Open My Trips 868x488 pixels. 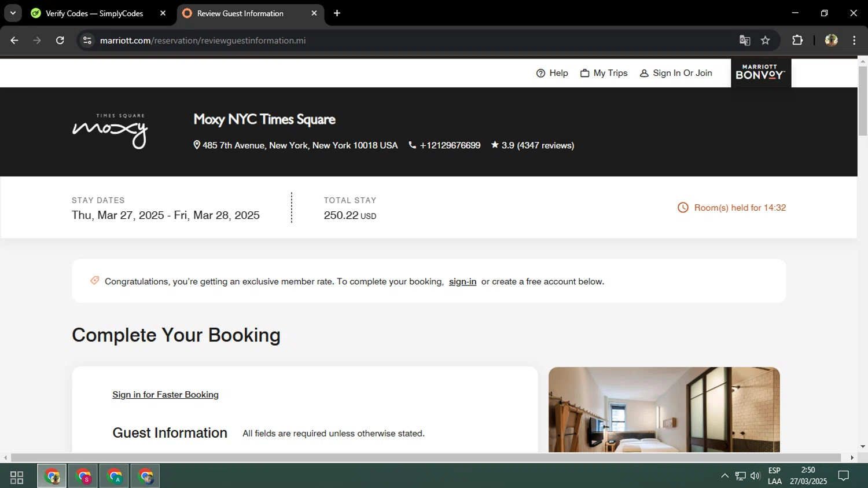coord(604,73)
